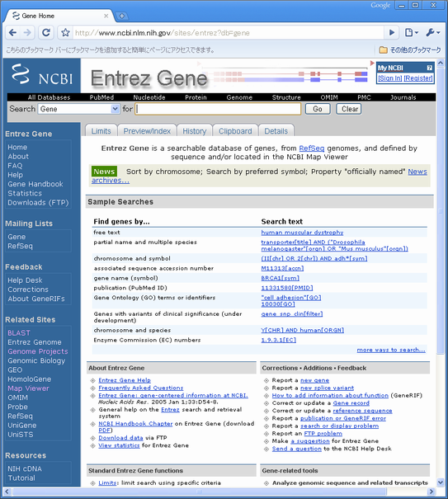Screen dimensions: 448x499
Task: Follow the RefSeq link in the description
Action: click(311, 148)
